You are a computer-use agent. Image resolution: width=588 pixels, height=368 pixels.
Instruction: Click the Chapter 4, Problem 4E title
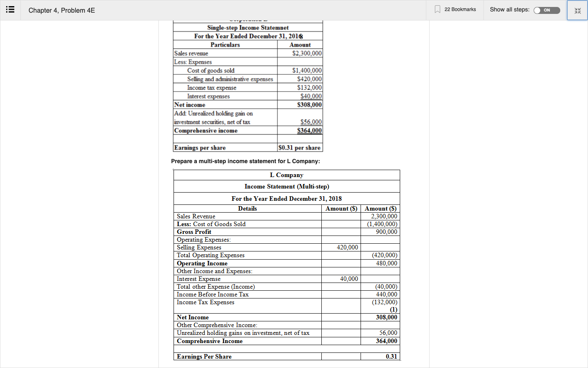point(62,10)
